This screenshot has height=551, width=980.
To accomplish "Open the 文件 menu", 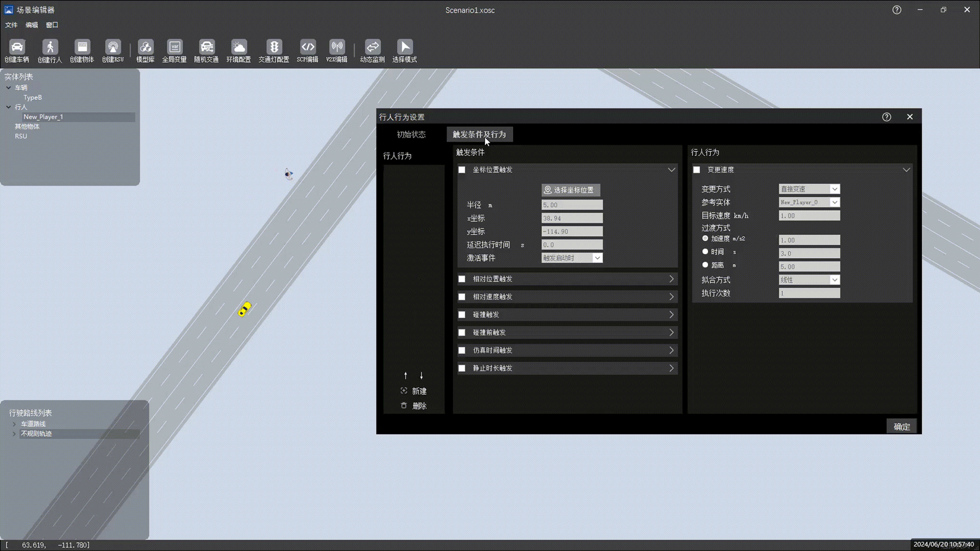I will (x=11, y=25).
